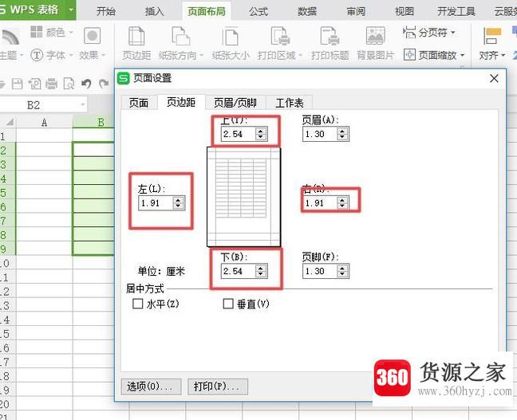Open the 分页符 page break dropdown
The width and height of the screenshot is (517, 420).
[429, 33]
